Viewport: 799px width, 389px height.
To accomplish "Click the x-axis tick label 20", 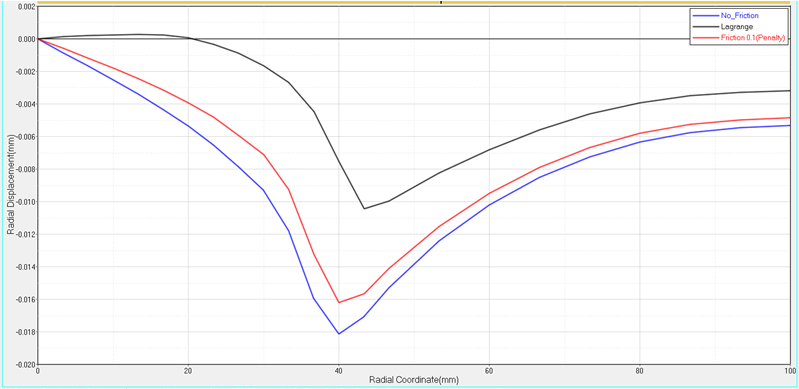I will (188, 371).
